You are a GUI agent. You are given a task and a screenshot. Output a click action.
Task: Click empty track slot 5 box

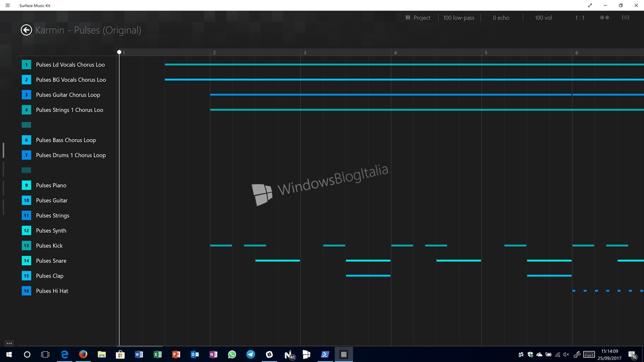coord(26,125)
